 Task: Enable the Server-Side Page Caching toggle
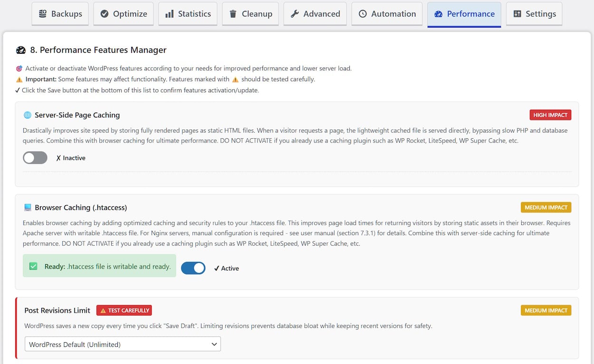pos(35,158)
